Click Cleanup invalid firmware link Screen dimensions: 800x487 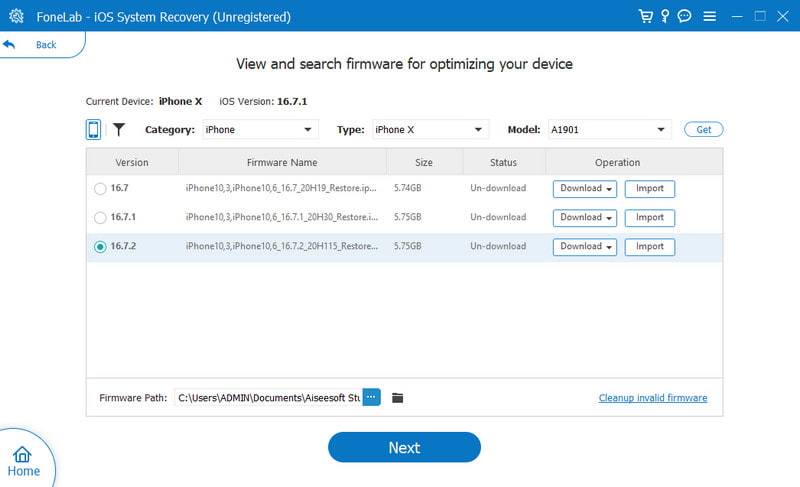pyautogui.click(x=653, y=398)
